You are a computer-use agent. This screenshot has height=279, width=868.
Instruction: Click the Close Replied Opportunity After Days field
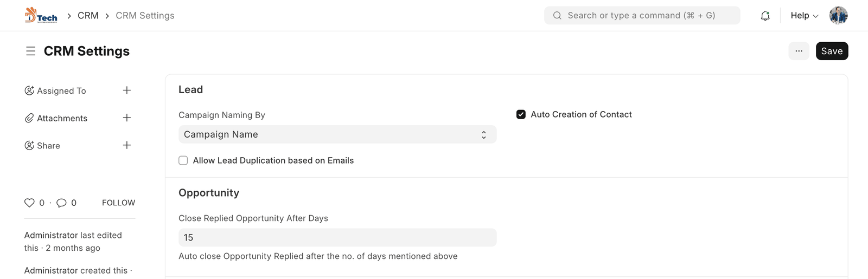(337, 237)
